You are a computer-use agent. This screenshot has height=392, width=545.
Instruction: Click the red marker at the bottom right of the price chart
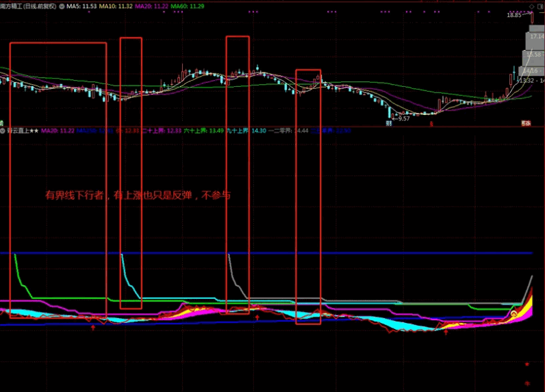(526, 123)
